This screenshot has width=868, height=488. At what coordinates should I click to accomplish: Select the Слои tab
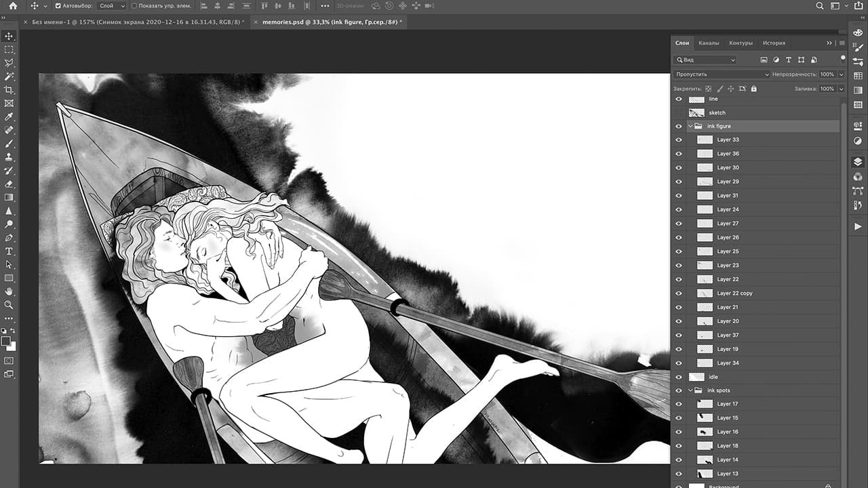682,43
